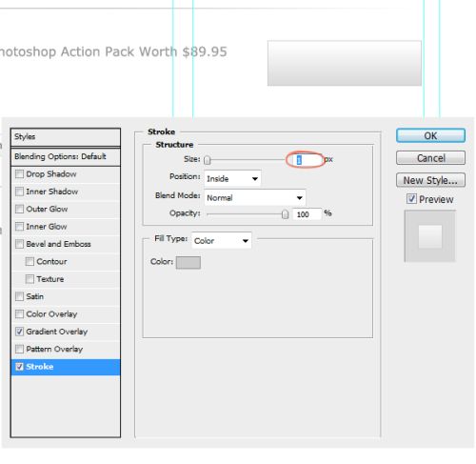The width and height of the screenshot is (476, 464).
Task: Enable the Drop Shadow checkbox
Action: 19,174
